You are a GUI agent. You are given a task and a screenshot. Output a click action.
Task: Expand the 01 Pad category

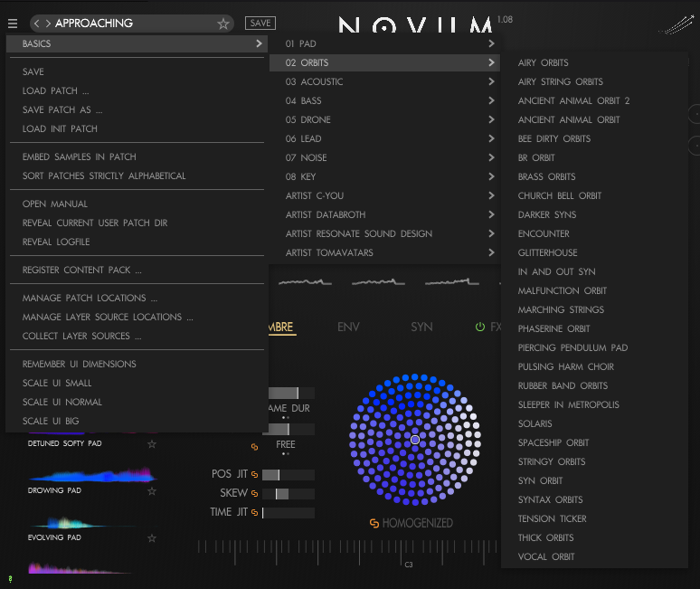(385, 43)
